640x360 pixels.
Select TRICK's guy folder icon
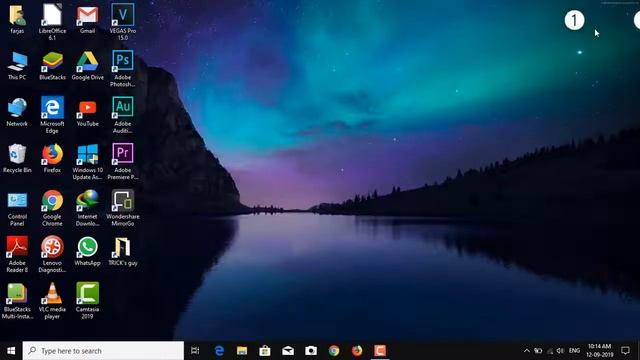[x=122, y=252]
